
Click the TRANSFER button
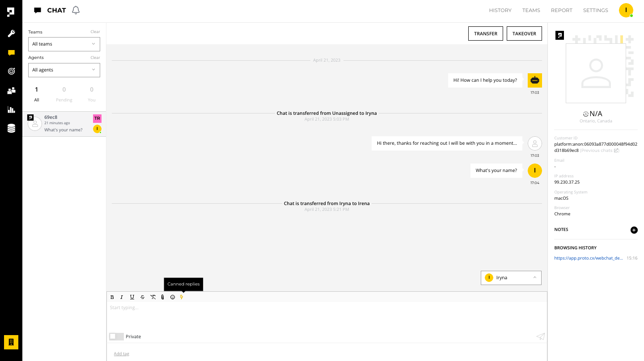[x=486, y=34]
